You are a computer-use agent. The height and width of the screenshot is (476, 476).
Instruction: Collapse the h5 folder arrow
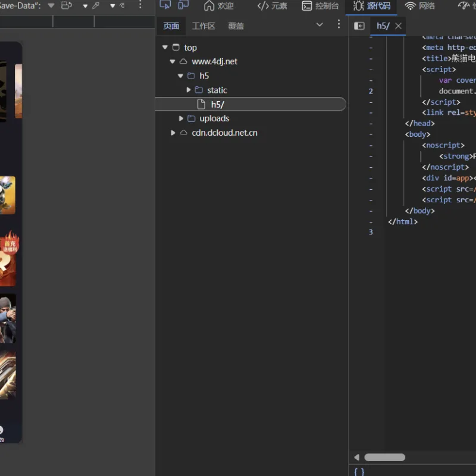(x=180, y=76)
